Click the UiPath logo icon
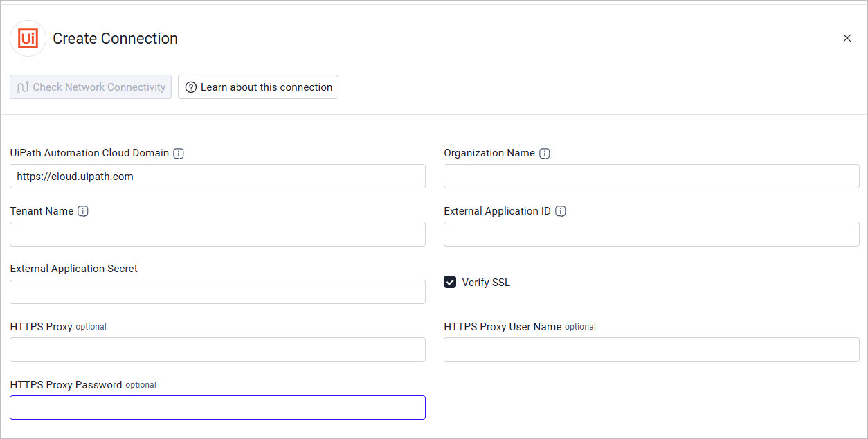Image resolution: width=868 pixels, height=439 pixels. (x=28, y=38)
